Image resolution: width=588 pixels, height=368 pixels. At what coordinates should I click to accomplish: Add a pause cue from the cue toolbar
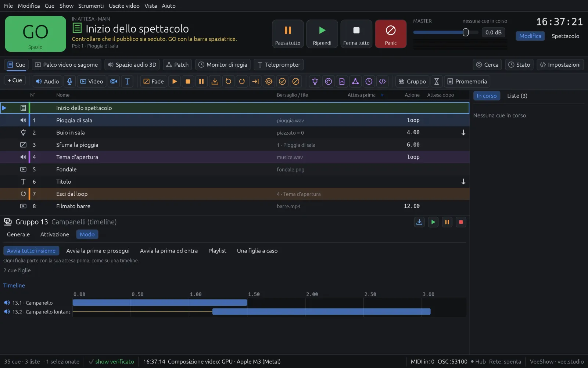(201, 81)
